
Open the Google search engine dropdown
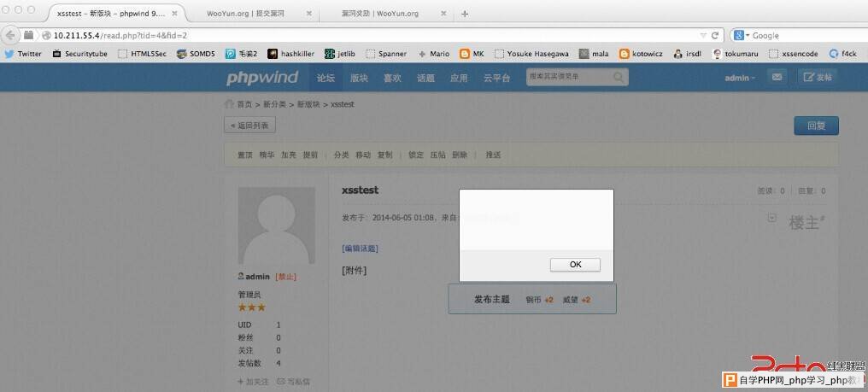pos(742,35)
